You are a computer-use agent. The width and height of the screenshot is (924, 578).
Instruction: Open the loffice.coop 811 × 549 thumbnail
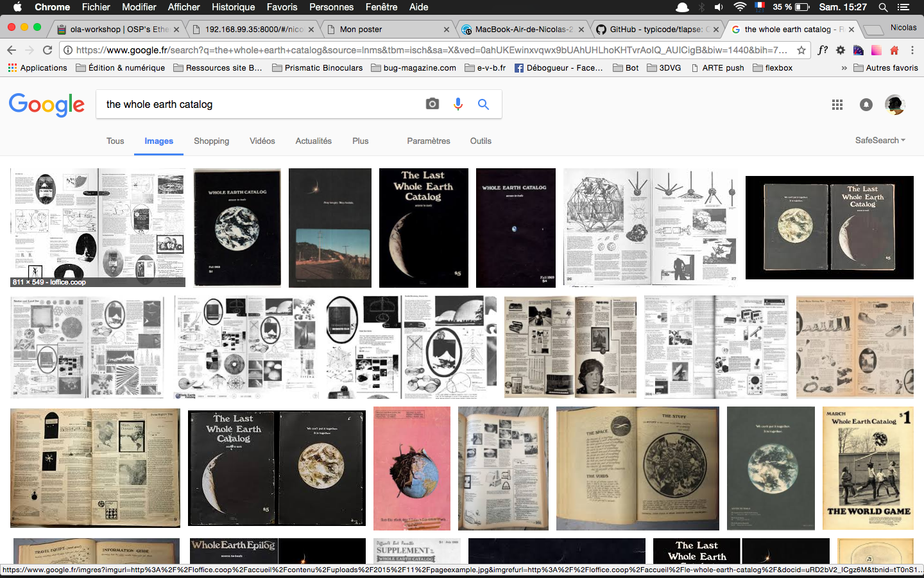pos(98,227)
